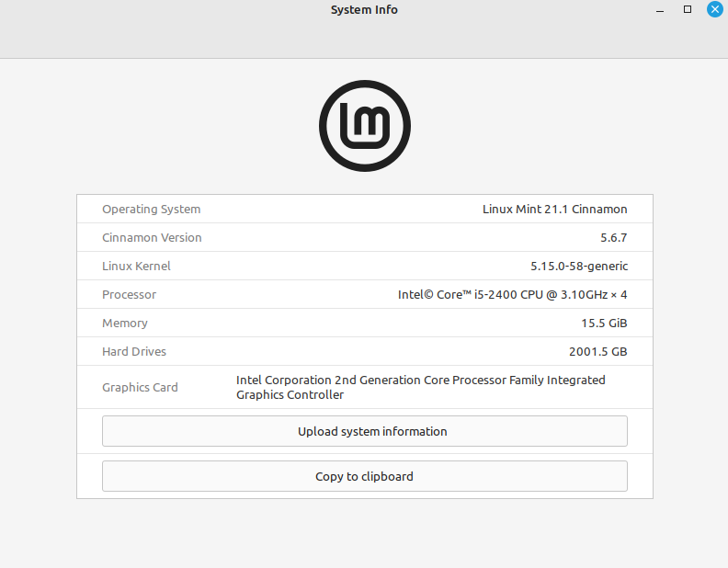Select the hard drives value 2001.5 GB
The image size is (728, 568).
pos(598,351)
